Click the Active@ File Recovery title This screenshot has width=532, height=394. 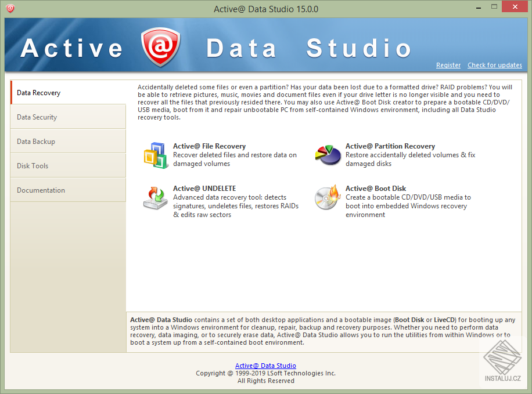pos(209,146)
